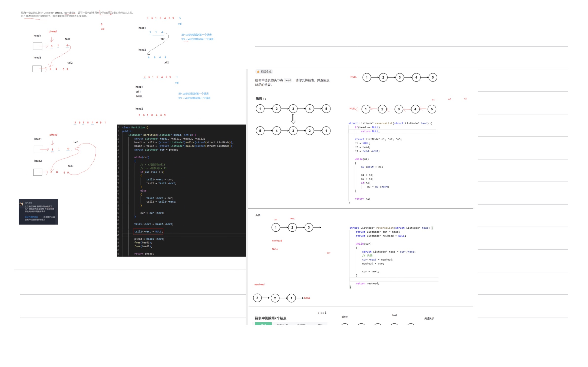The height and width of the screenshot is (367, 588).
Task: Click node 5 in the top NULL list
Action: click(432, 77)
